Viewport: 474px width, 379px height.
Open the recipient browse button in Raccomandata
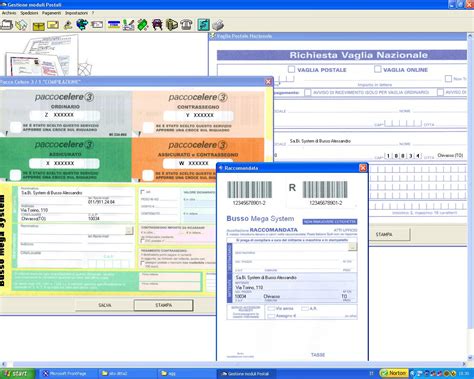coord(352,247)
